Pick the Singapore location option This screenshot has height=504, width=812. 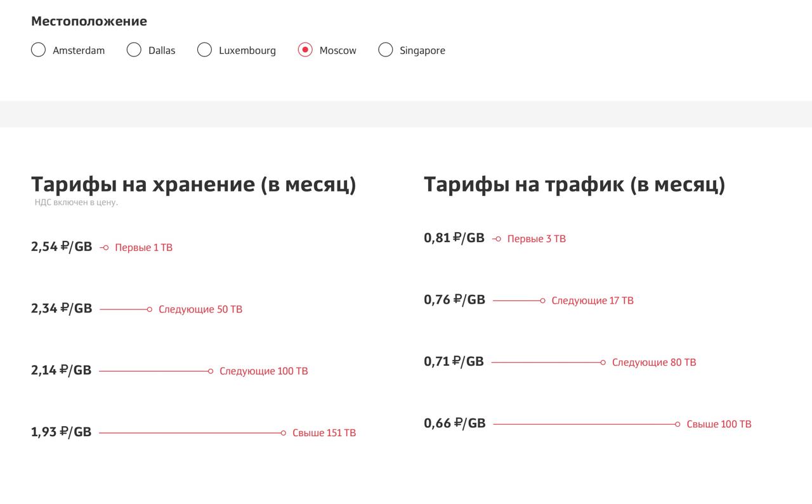pos(386,49)
